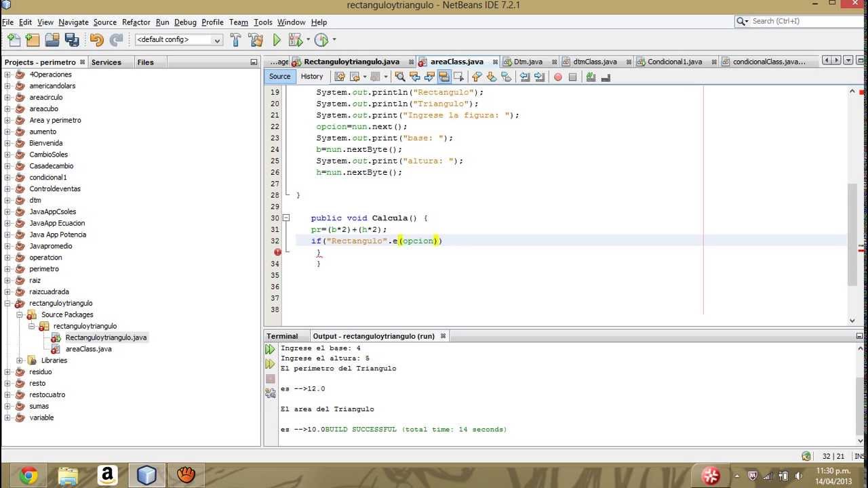The width and height of the screenshot is (868, 488).
Task: Open the Chrome taskbar icon
Action: [x=28, y=476]
